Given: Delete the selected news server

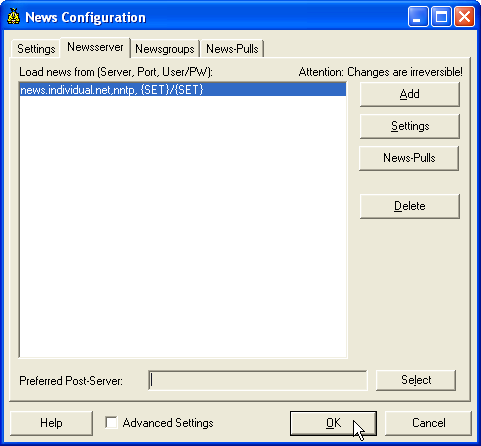Looking at the screenshot, I should pos(410,206).
